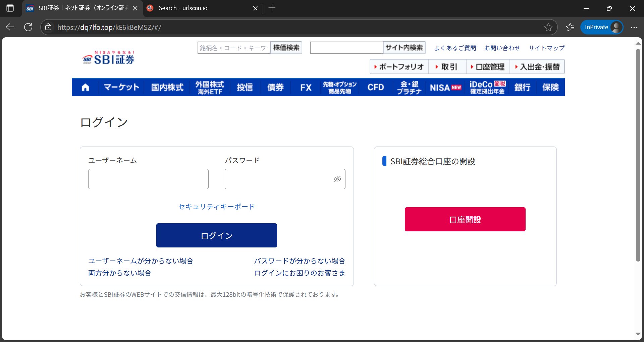
Task: Open the 債券 menu
Action: (x=275, y=88)
